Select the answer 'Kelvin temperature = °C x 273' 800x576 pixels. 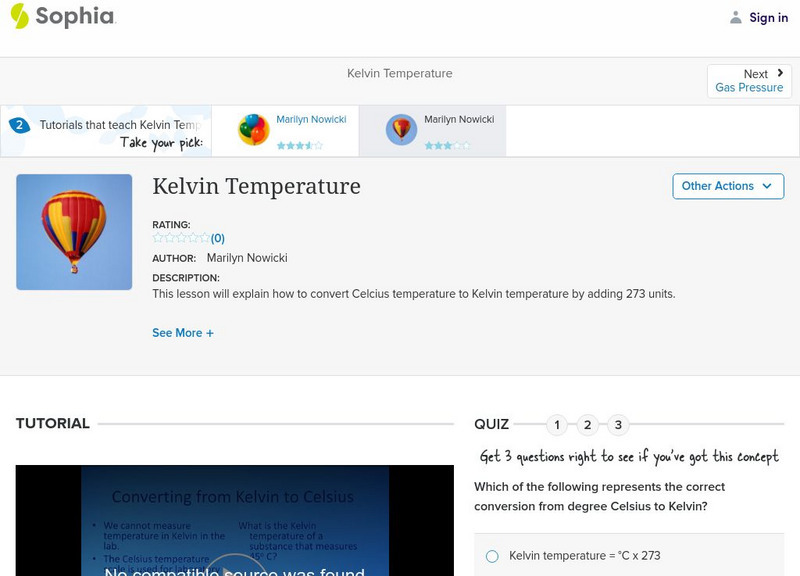coord(492,556)
